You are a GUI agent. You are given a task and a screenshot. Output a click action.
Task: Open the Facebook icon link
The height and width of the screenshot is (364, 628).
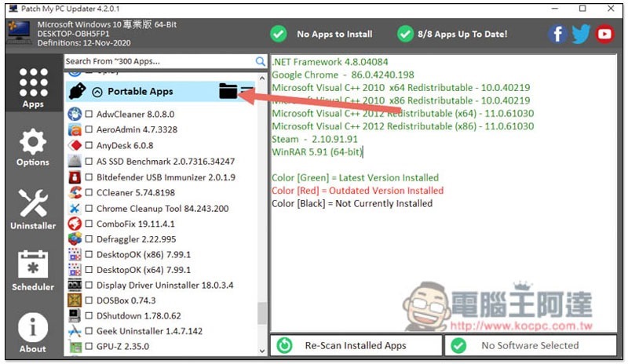coord(558,34)
